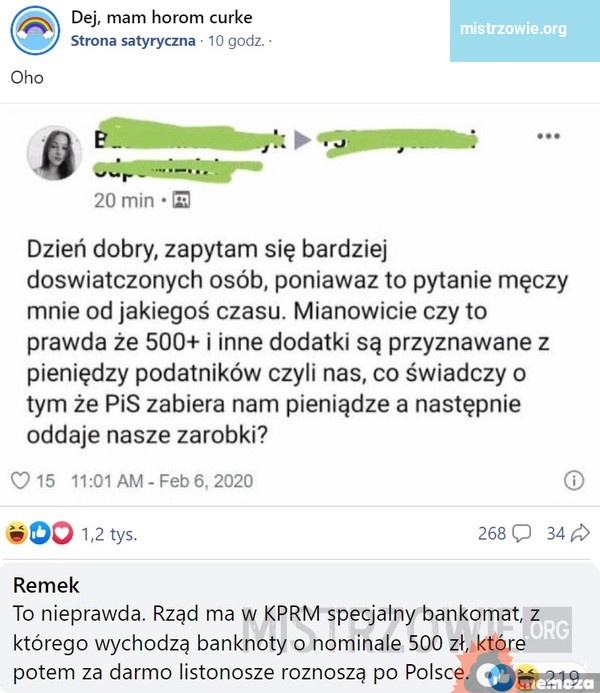
Task: Click the arrow between poster and group
Action: [x=302, y=140]
